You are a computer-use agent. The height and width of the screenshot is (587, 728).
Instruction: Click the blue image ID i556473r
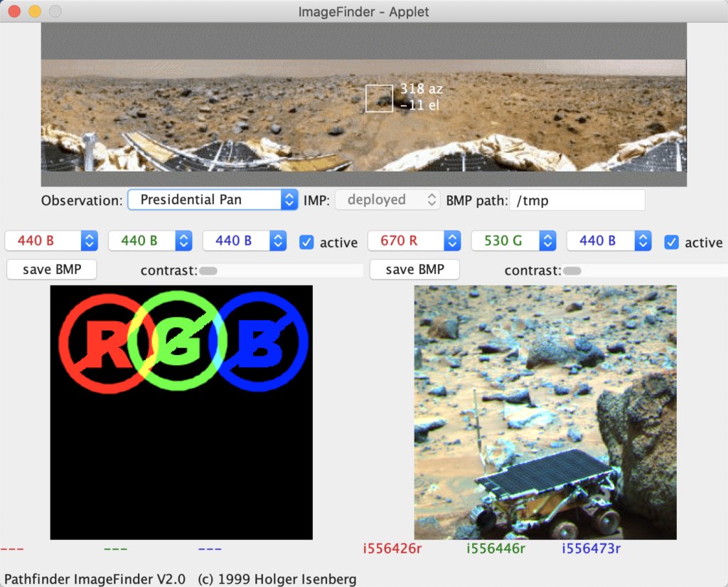(591, 549)
